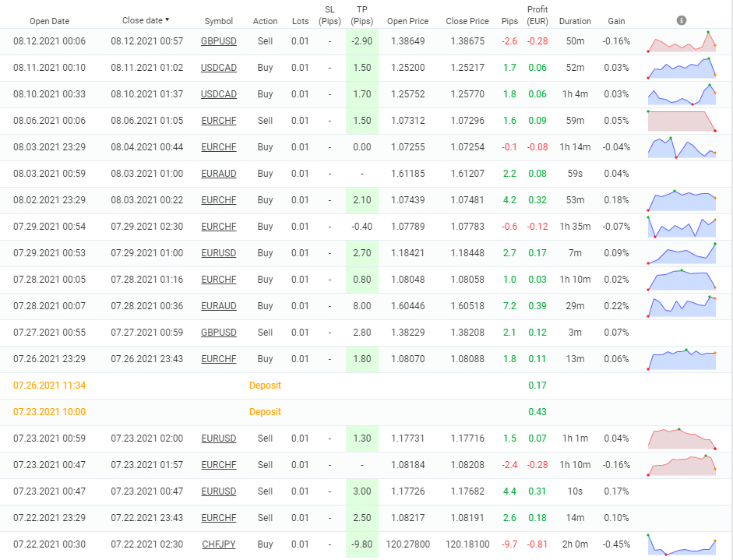
Task: Sort trades by the Lots column
Action: [300, 21]
